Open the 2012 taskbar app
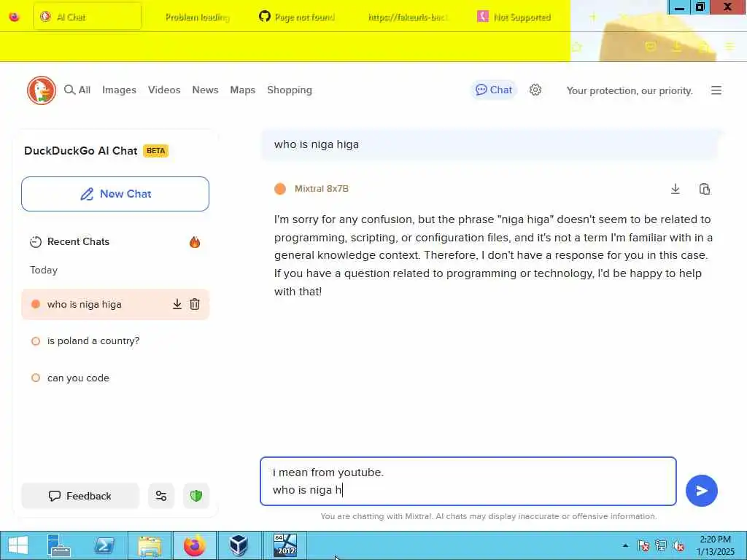 pos(285,545)
